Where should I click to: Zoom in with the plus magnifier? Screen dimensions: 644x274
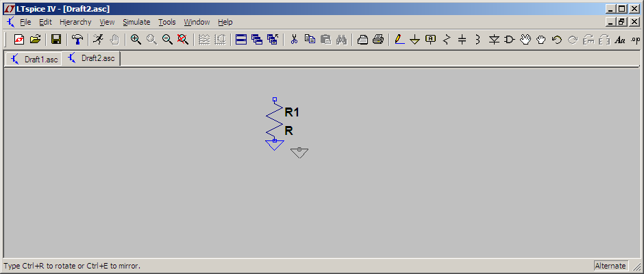pyautogui.click(x=136, y=40)
